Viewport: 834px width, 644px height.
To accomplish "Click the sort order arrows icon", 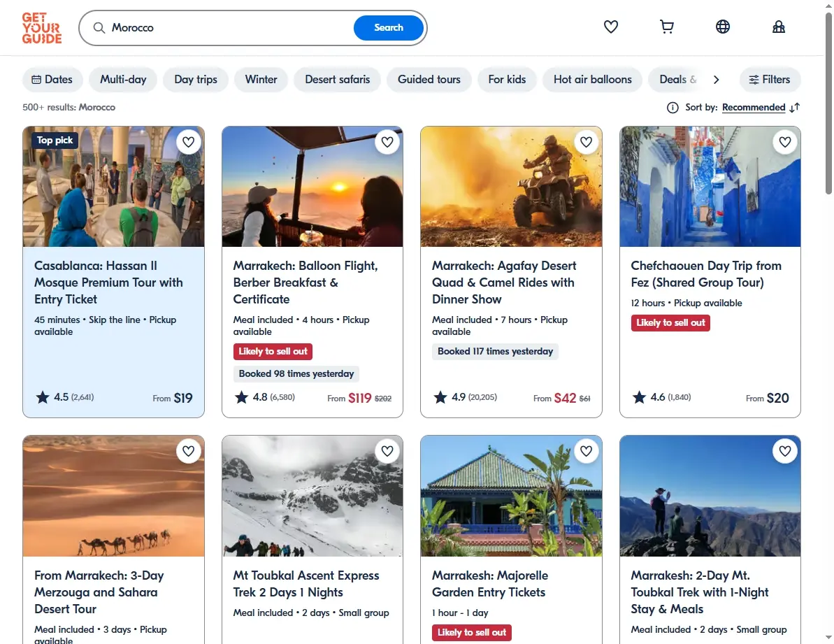I will tap(795, 108).
